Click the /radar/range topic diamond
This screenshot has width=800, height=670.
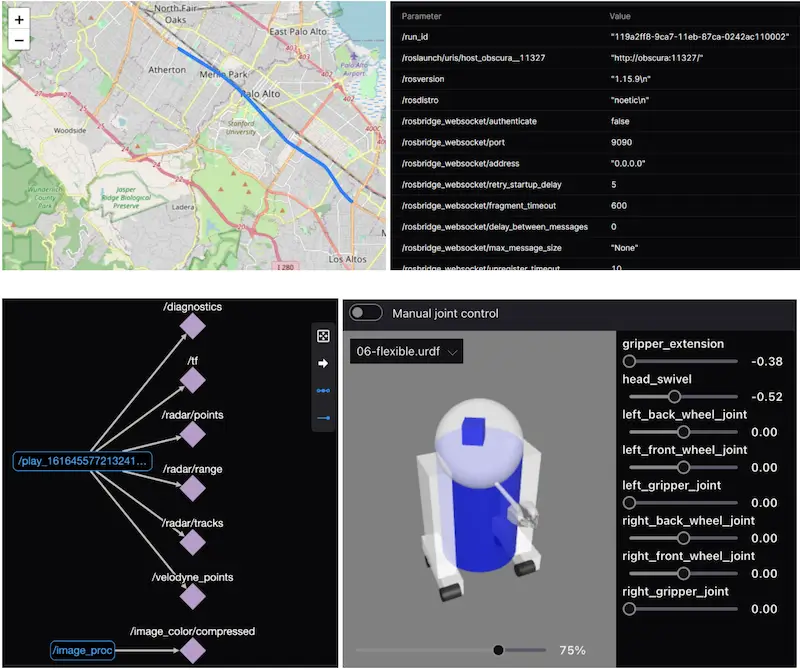[x=191, y=489]
